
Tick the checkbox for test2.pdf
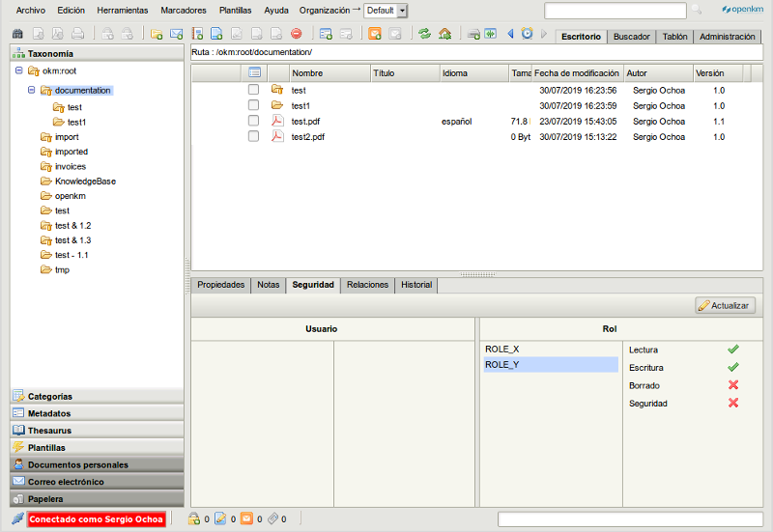253,136
